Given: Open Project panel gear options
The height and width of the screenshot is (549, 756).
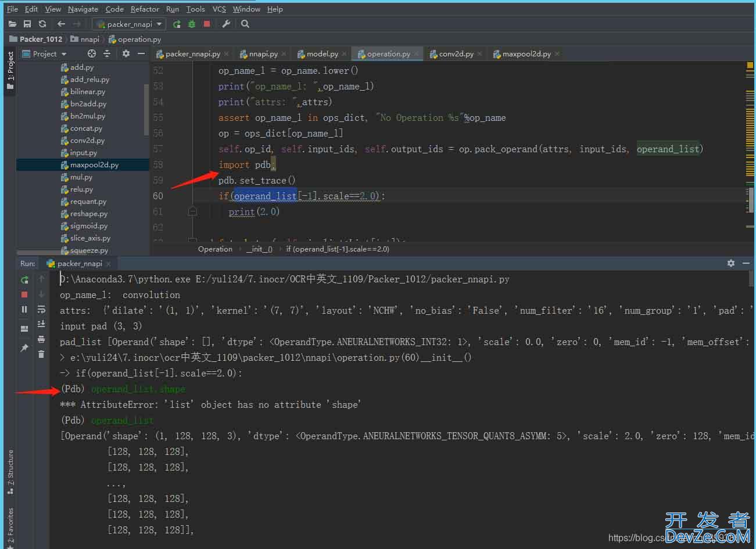Looking at the screenshot, I should pos(126,53).
